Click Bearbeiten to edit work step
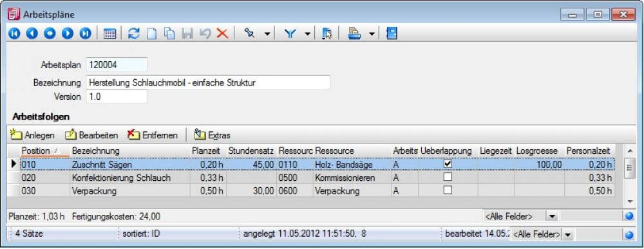This screenshot has width=644, height=249. pyautogui.click(x=91, y=135)
